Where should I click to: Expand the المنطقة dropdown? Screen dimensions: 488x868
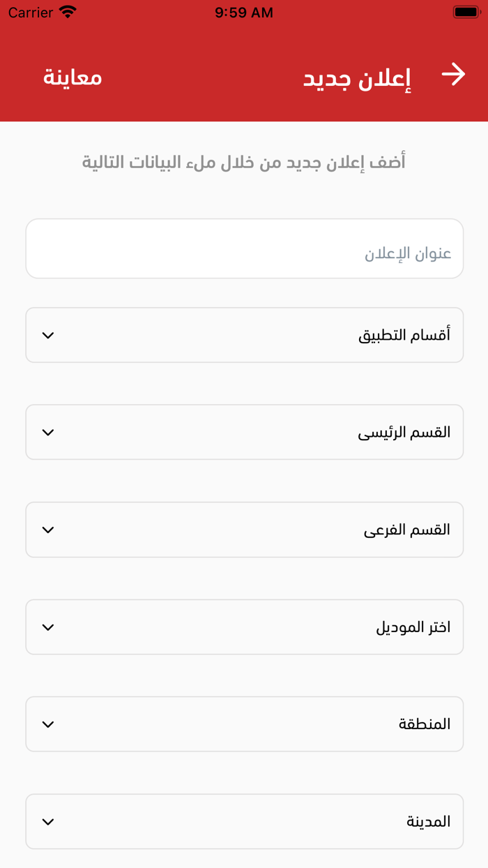(x=244, y=724)
